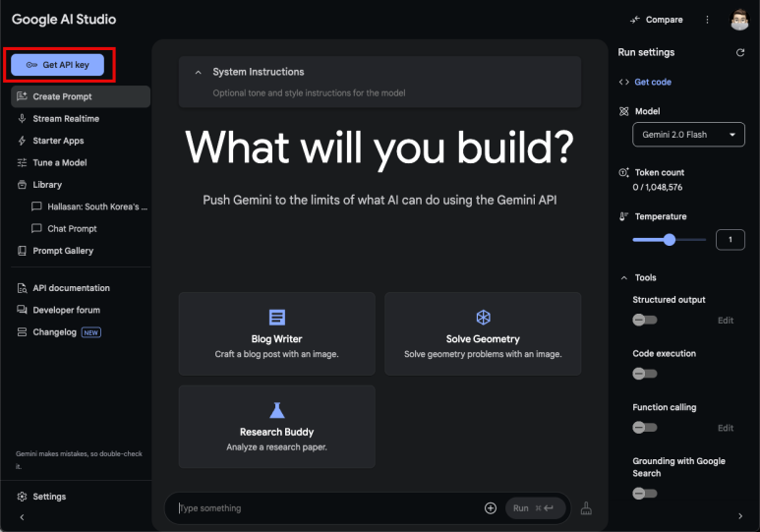Open the Research Buddy sample card
760x532 pixels.
[276, 427]
